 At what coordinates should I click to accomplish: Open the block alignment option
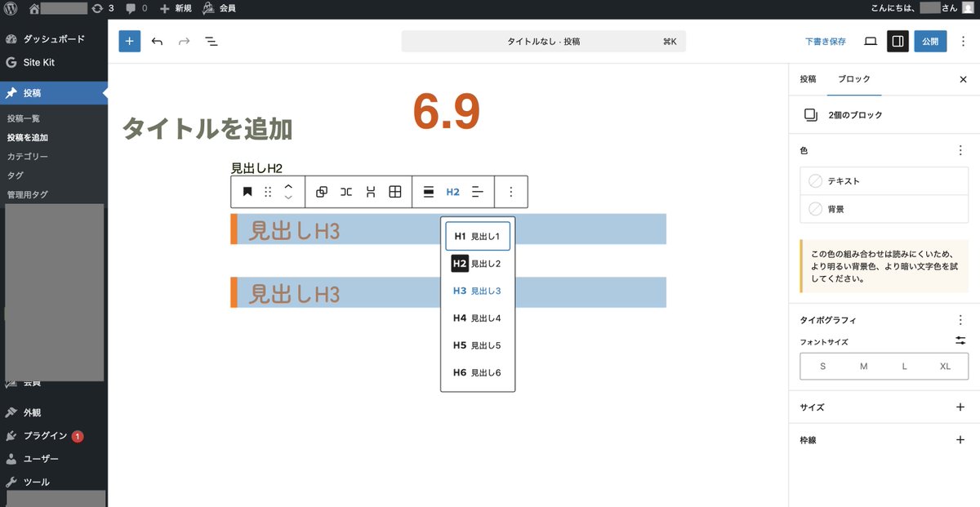(x=429, y=192)
